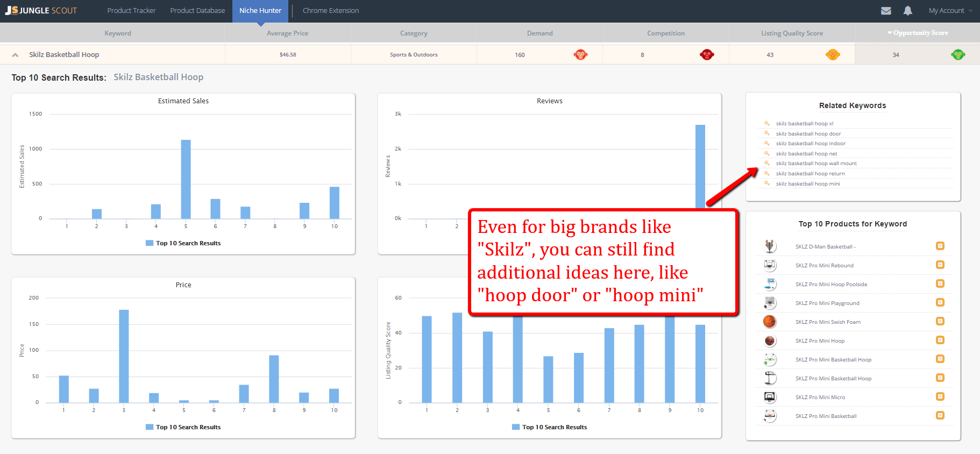Image resolution: width=980 pixels, height=454 pixels.
Task: Click the orange Listing Quality monkey icon
Action: point(832,54)
